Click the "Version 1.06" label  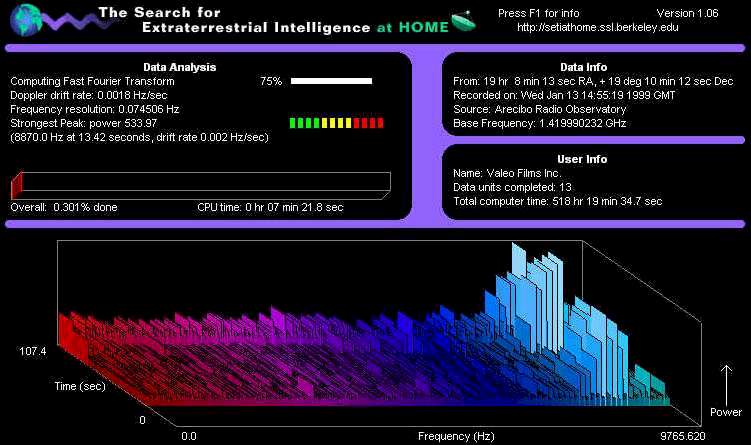[x=687, y=13]
